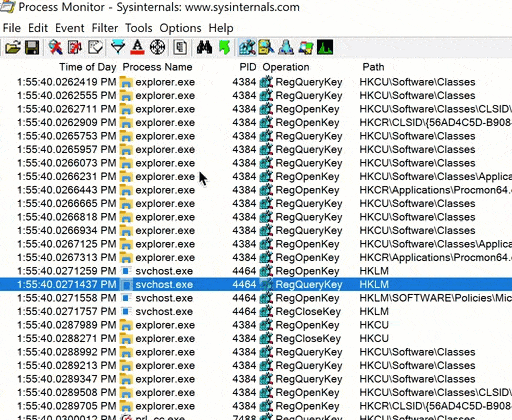Toggle Show Process and Thread Activity button

coord(306,48)
